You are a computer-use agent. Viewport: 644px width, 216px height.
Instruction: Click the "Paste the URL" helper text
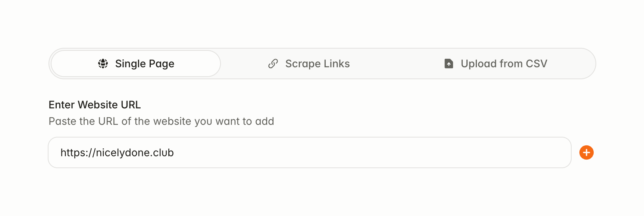point(161,121)
